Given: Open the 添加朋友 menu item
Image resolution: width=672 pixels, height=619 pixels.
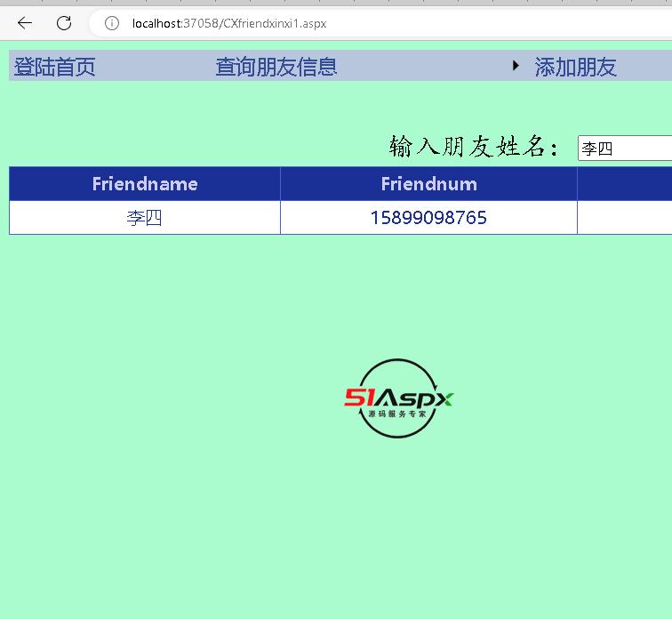Looking at the screenshot, I should pos(575,67).
